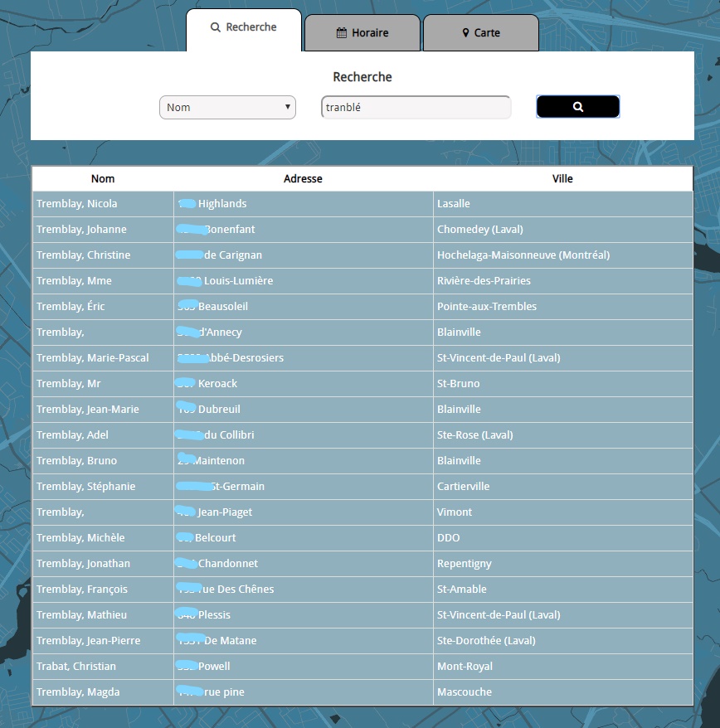Click the Repentigny city cell
Image resolution: width=720 pixels, height=728 pixels.
pyautogui.click(x=465, y=564)
